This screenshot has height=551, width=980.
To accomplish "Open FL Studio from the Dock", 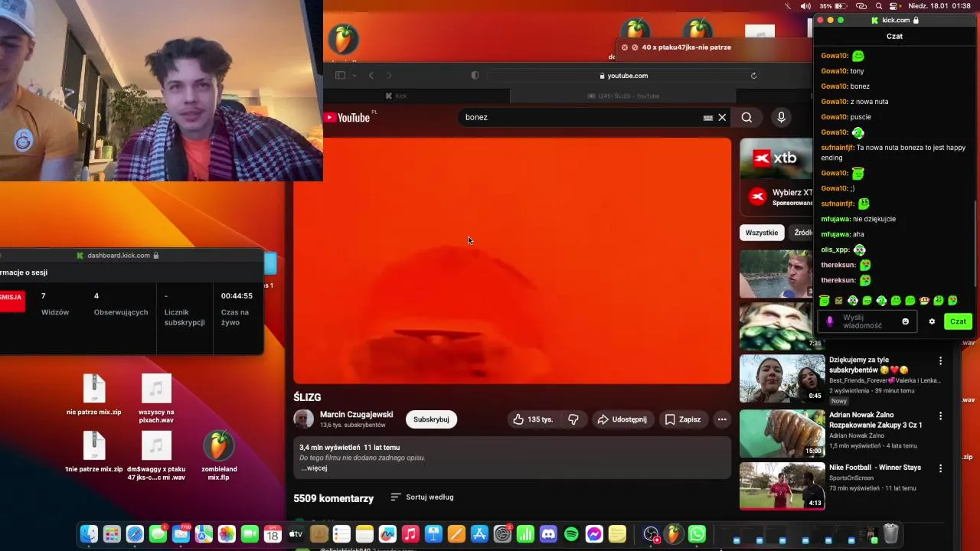I will [674, 534].
